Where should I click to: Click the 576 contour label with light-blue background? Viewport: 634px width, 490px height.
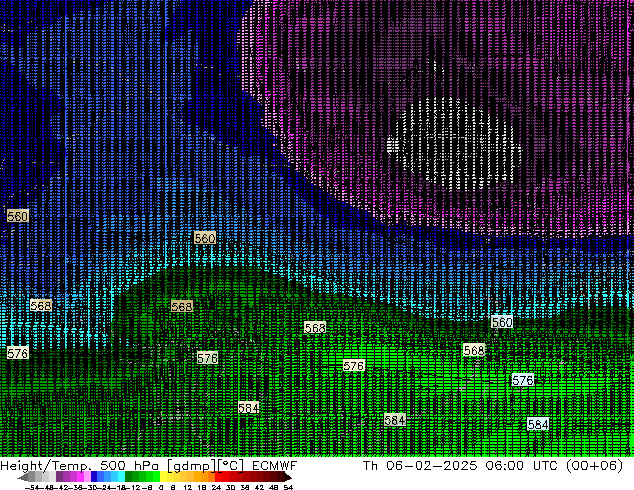click(522, 380)
